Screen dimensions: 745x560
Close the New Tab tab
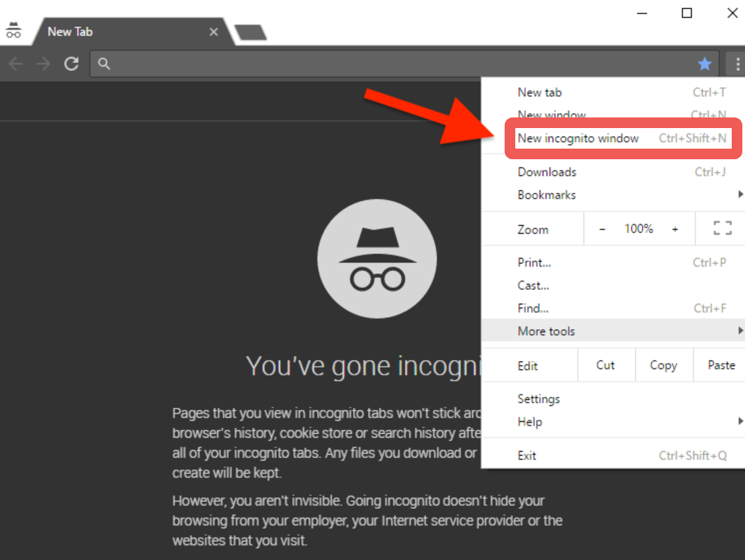coord(214,32)
